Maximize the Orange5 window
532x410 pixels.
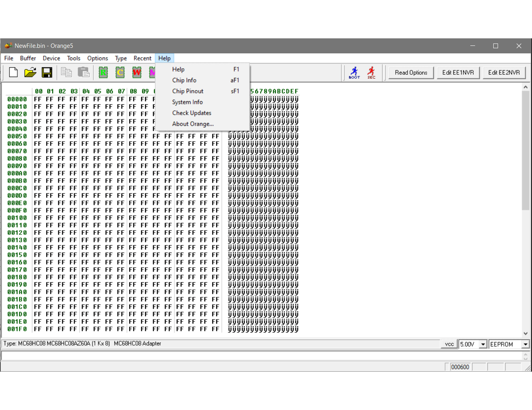(496, 46)
